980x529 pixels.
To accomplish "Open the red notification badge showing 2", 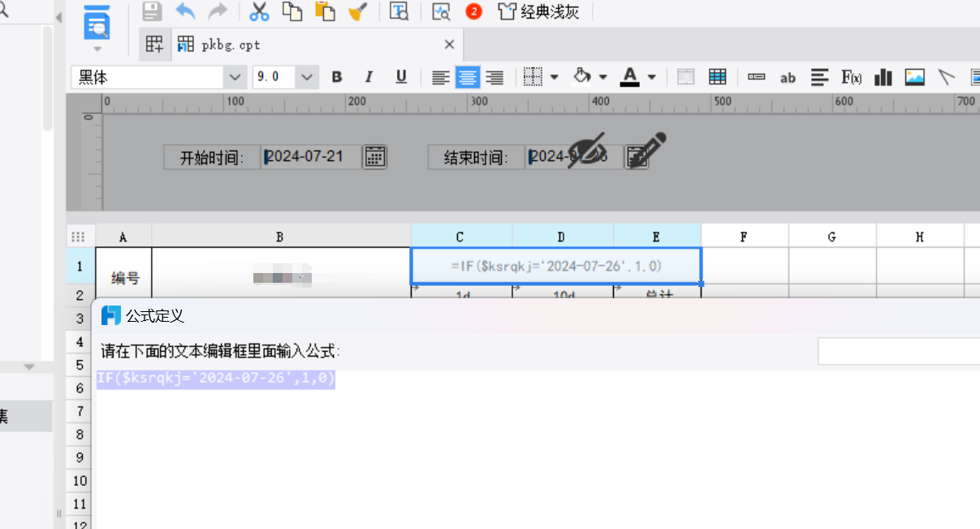I will (473, 11).
